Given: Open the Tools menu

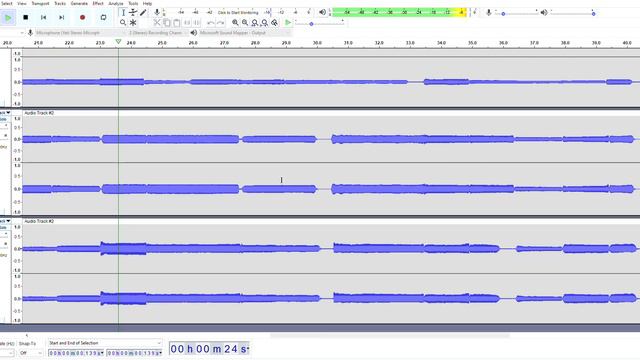Looking at the screenshot, I should pos(133,3).
